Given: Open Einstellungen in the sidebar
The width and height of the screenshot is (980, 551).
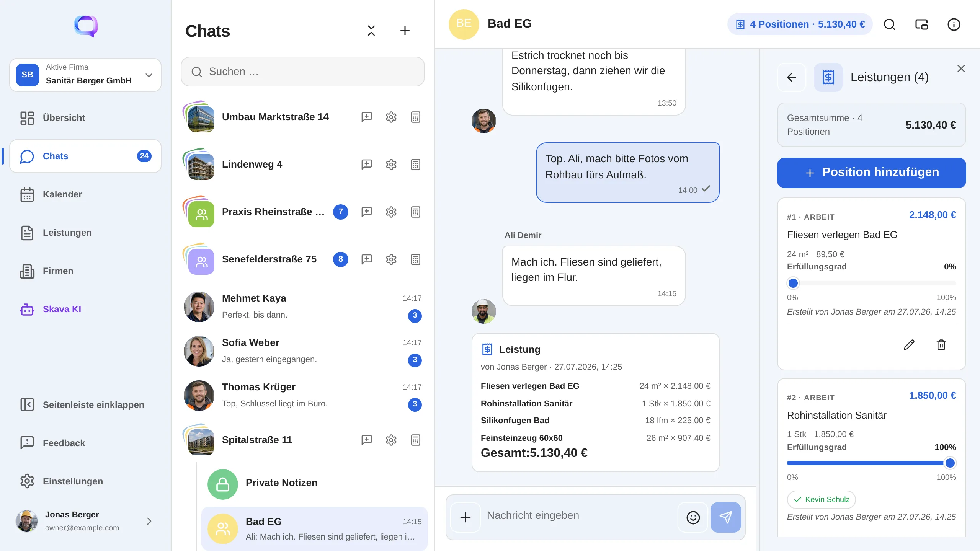Looking at the screenshot, I should pyautogui.click(x=85, y=481).
